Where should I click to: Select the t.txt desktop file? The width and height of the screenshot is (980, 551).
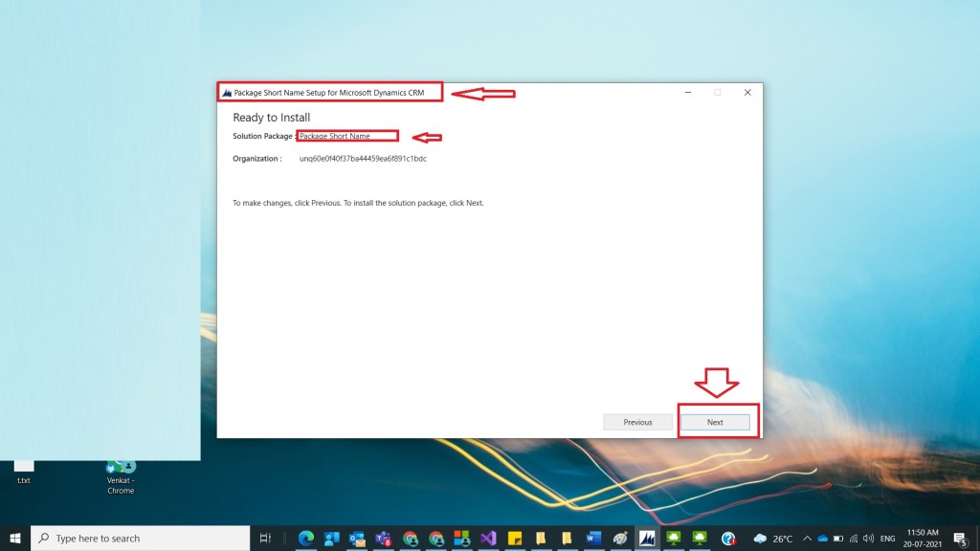point(24,469)
